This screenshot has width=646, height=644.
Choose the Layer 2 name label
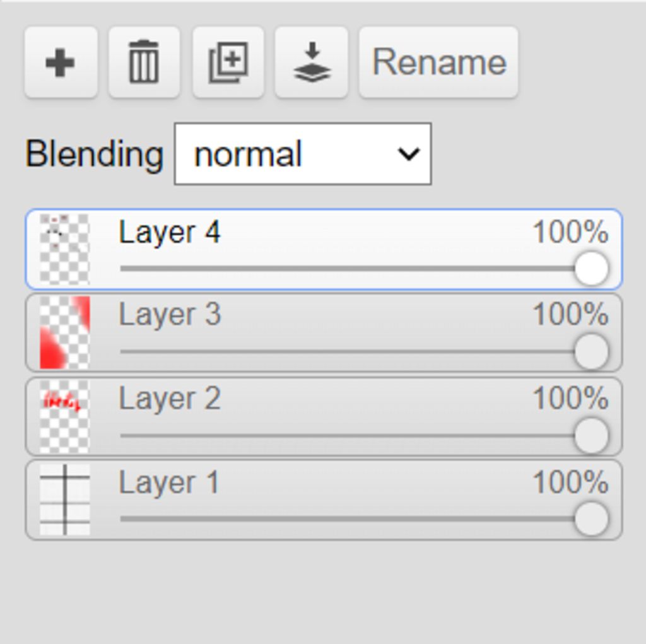[x=170, y=399]
